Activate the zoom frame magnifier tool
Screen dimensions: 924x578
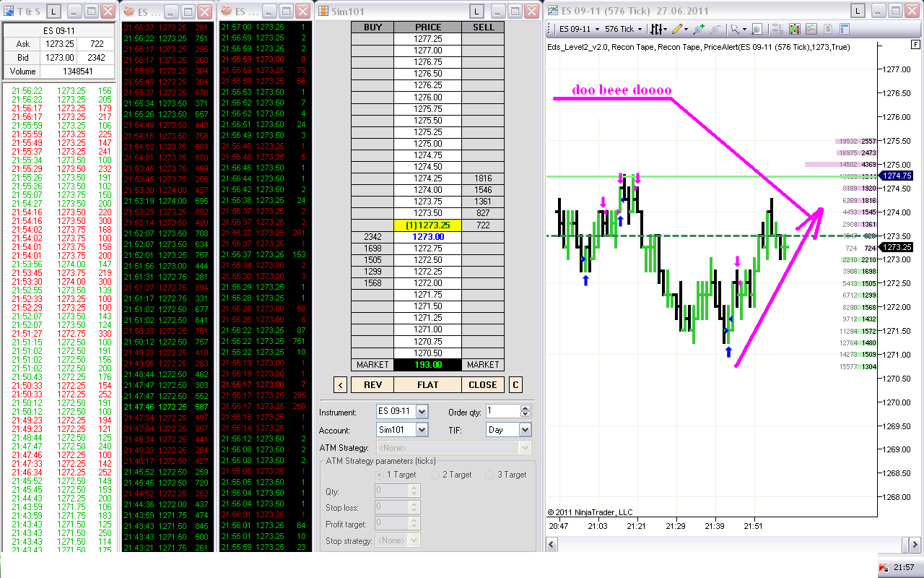point(757,29)
